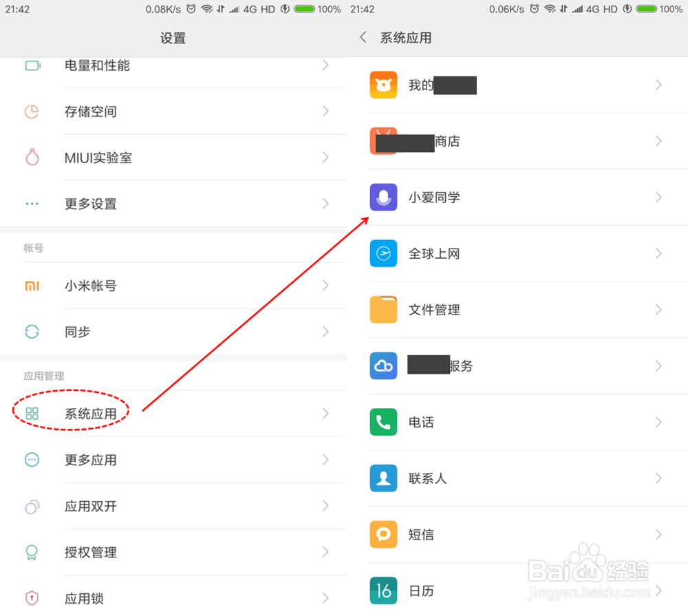
Task: Expand the 授权管理 row chevron
Action: click(325, 552)
